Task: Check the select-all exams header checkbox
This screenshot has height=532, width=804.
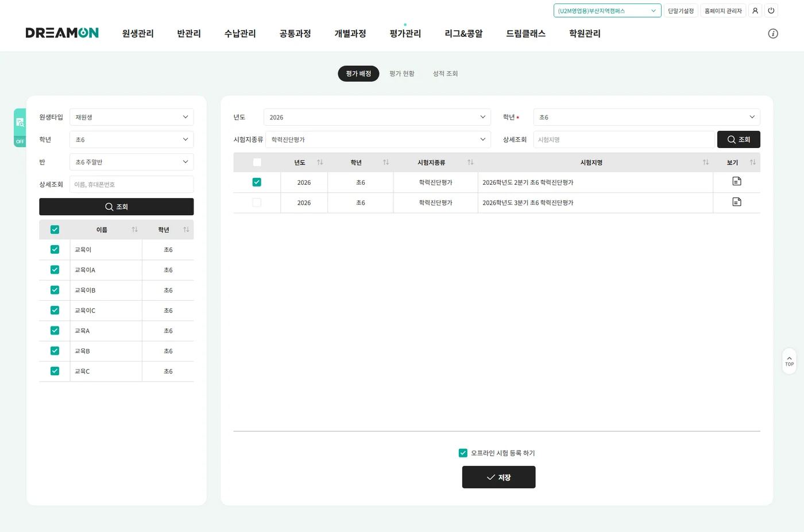Action: [x=257, y=162]
